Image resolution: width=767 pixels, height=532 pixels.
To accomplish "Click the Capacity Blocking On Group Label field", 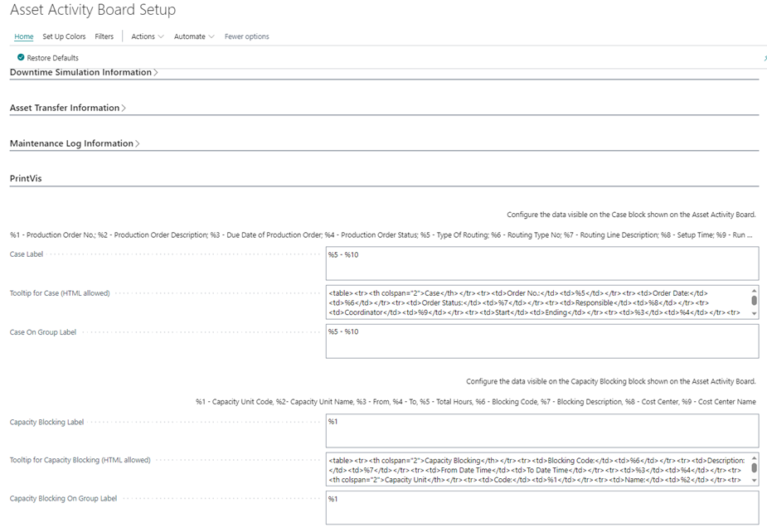I will click(541, 508).
